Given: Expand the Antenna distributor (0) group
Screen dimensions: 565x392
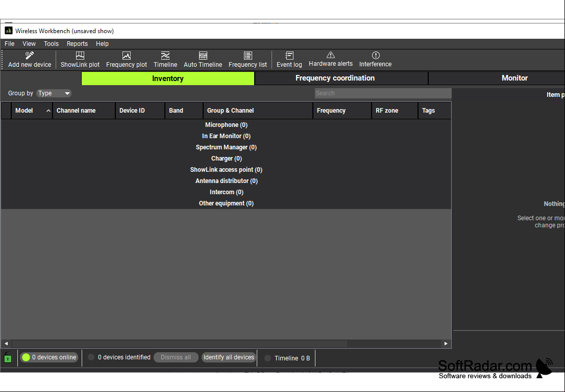Looking at the screenshot, I should (226, 180).
